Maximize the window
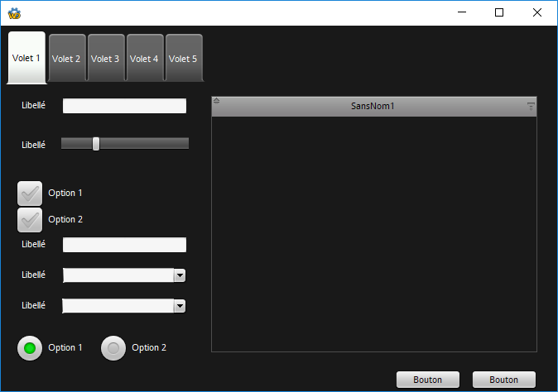558x392 pixels. [x=499, y=12]
